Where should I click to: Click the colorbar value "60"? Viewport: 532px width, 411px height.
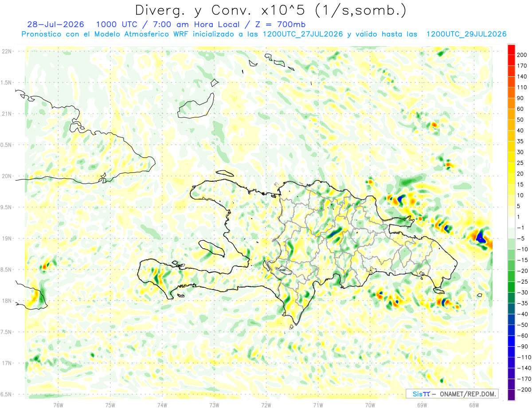click(520, 109)
